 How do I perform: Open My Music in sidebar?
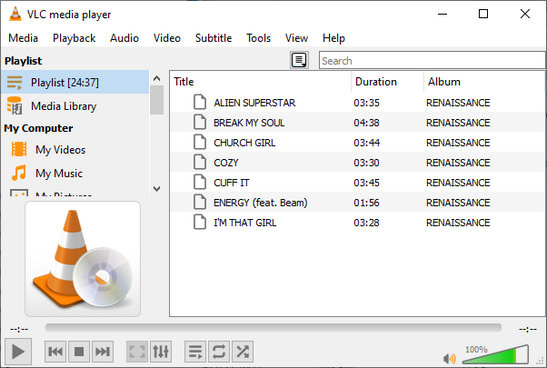[x=75, y=173]
